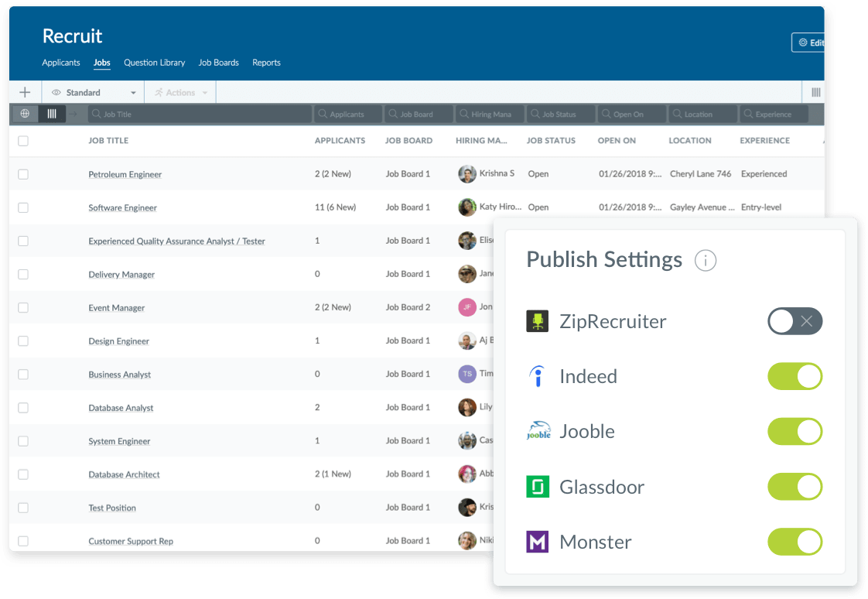Image resolution: width=868 pixels, height=599 pixels.
Task: Click the Glassdoor logo icon
Action: tap(538, 487)
